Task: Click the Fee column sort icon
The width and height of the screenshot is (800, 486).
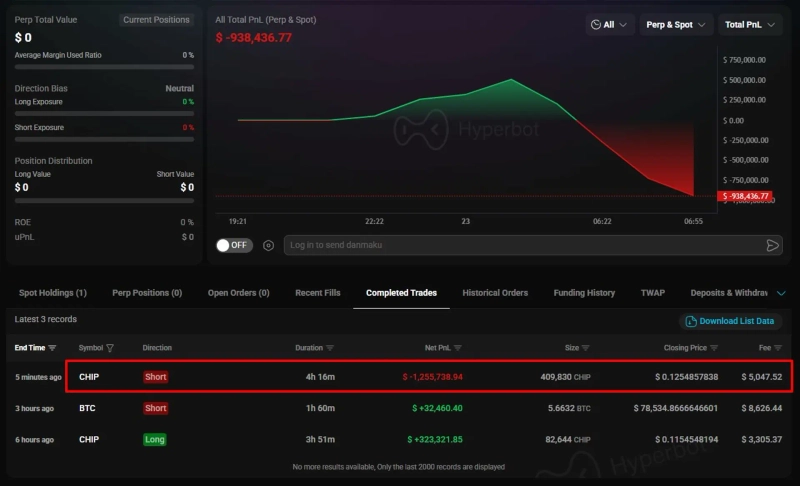Action: (777, 348)
